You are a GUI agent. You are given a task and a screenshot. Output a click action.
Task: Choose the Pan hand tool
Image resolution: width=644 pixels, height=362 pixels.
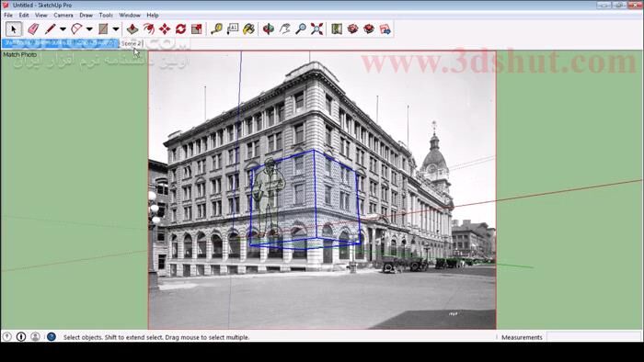coord(284,29)
